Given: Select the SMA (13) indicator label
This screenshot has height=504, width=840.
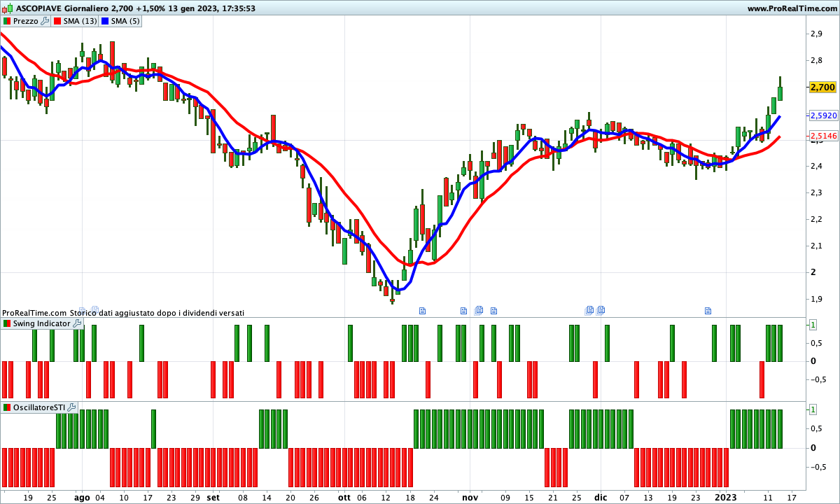Looking at the screenshot, I should click(80, 21).
